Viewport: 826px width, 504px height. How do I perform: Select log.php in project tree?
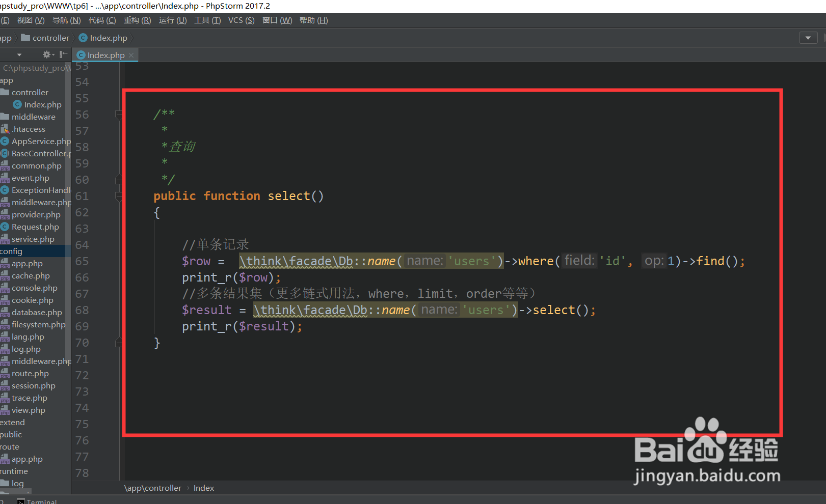click(x=26, y=349)
